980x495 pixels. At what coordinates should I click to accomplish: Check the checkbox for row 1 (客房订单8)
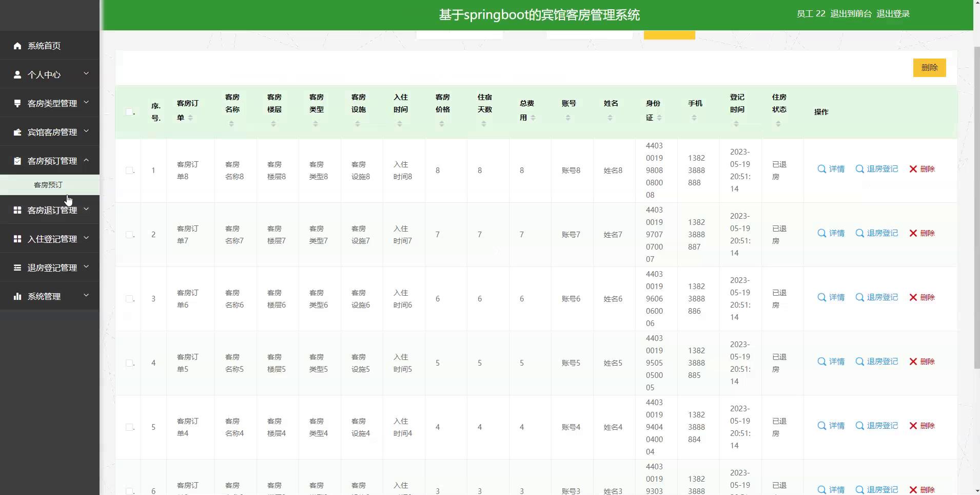(129, 170)
